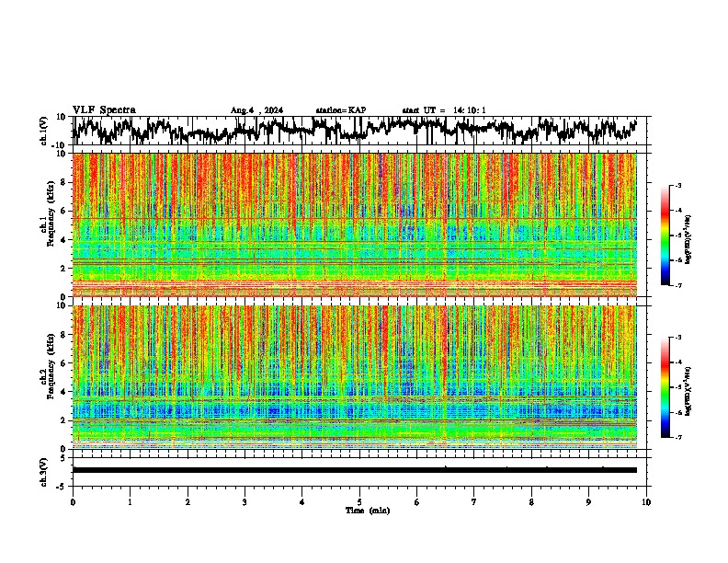Click inside the ch.1 spectrogram panel
This screenshot has height=563, width=728.
[x=355, y=224]
